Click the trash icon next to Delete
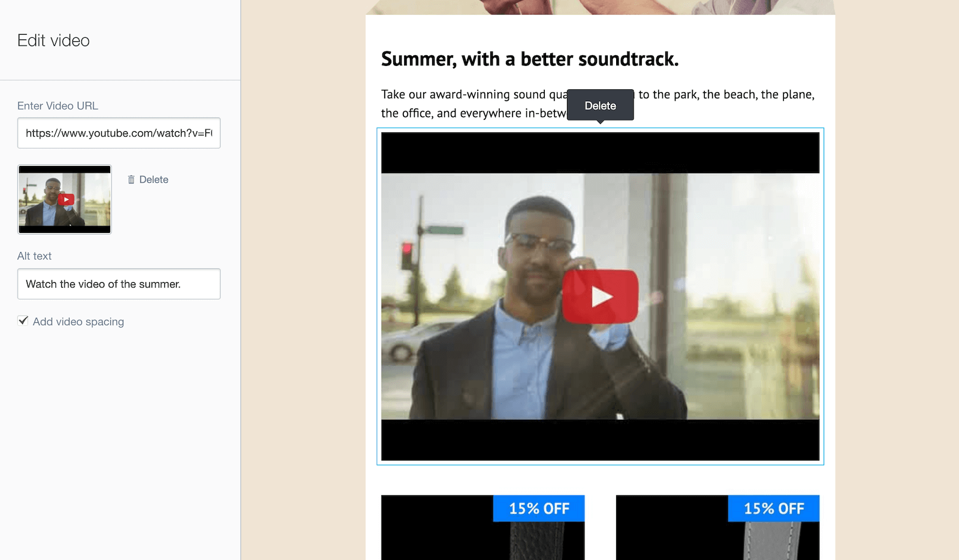Screen dimensions: 959x560 [131, 179]
